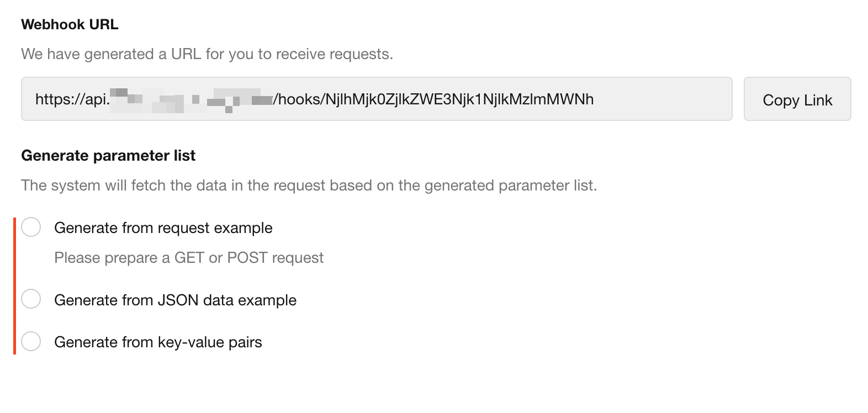Enable Generate from key-value pairs radio option

point(31,341)
